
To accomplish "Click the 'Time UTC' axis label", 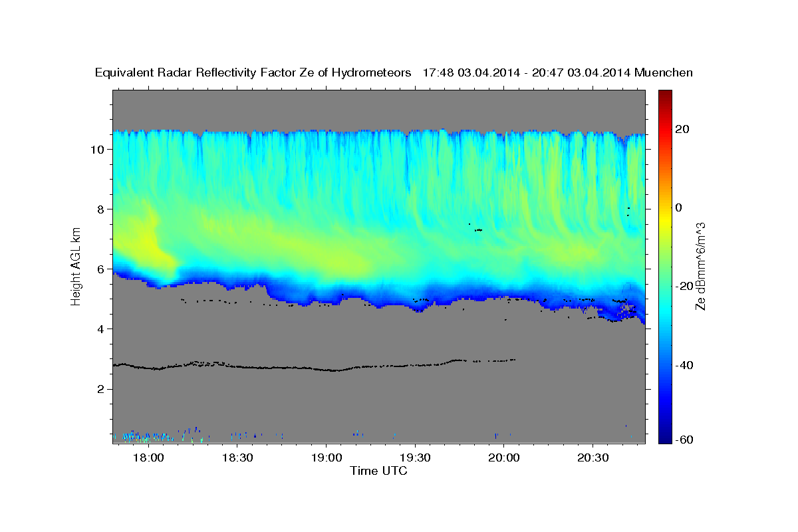I will pos(378,471).
